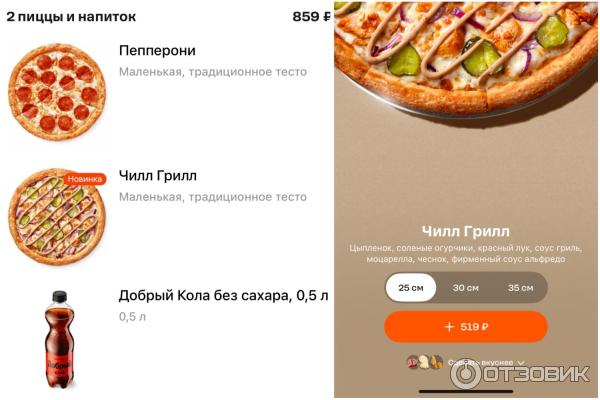The width and height of the screenshot is (600, 400).
Task: Click the 859 ₽ combo price
Action: [x=311, y=16]
